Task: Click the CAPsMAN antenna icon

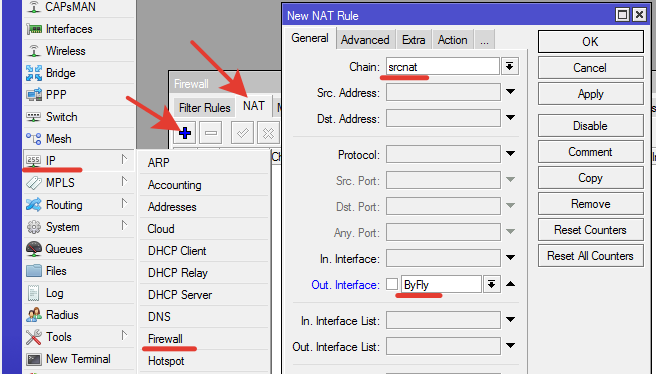Action: coord(34,6)
